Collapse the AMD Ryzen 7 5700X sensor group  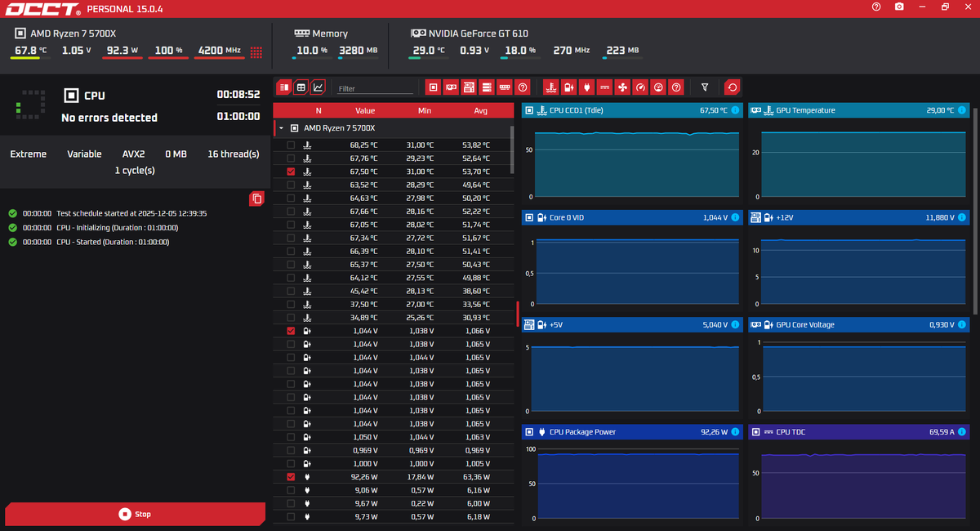282,128
